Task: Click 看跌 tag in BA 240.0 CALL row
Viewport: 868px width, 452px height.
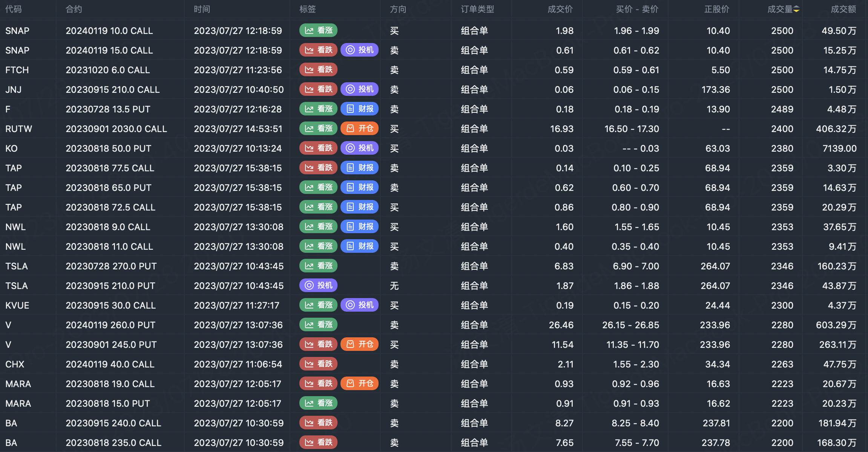Action: 318,423
